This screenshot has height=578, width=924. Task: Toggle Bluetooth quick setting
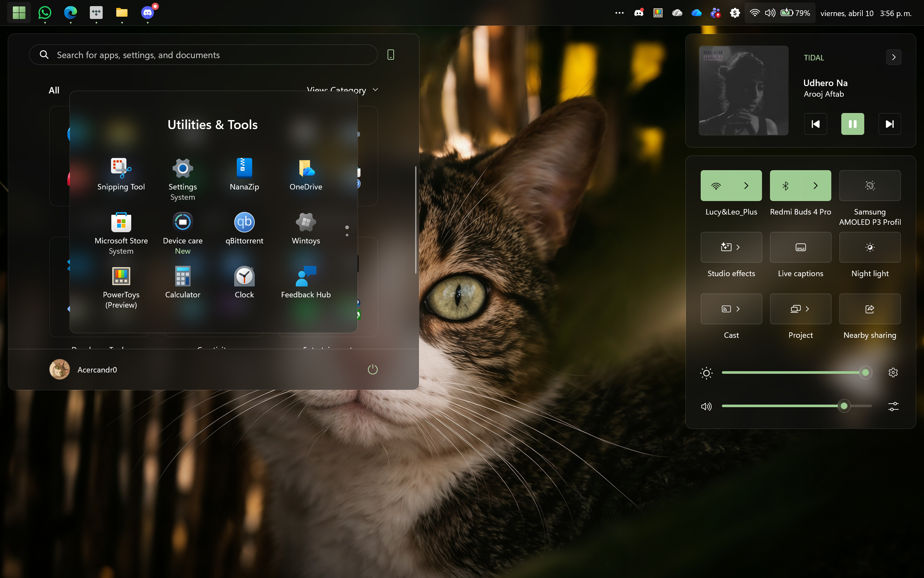pos(785,186)
